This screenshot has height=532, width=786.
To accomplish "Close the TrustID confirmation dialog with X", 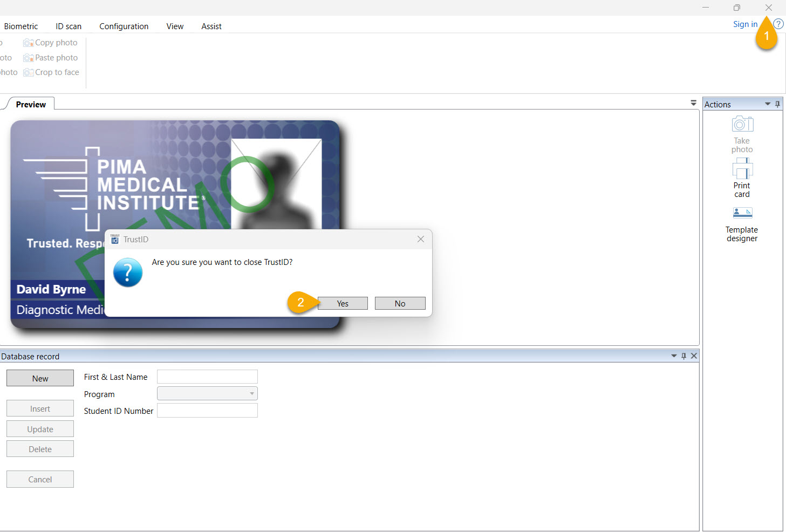I will coord(421,239).
